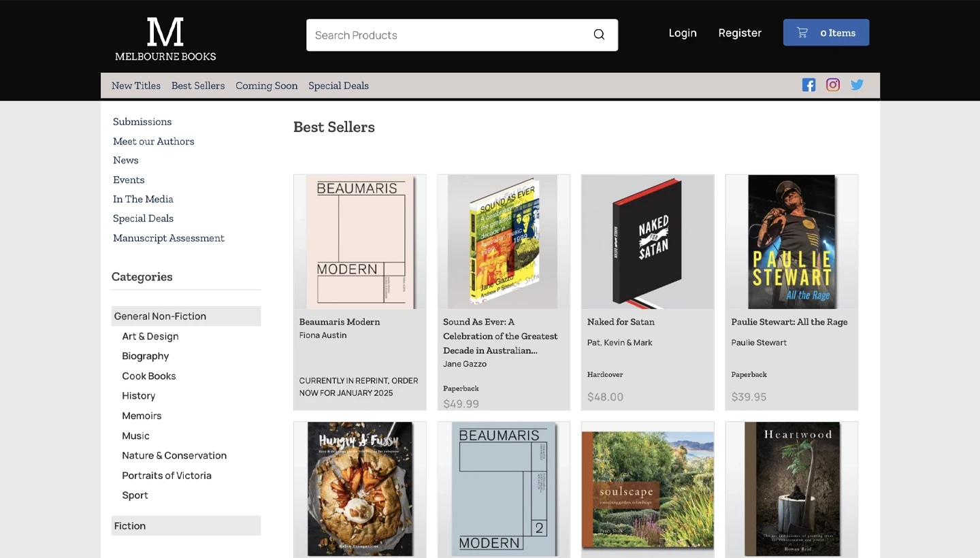Image resolution: width=980 pixels, height=558 pixels.
Task: Click author name Fiona Austin
Action: (x=323, y=335)
